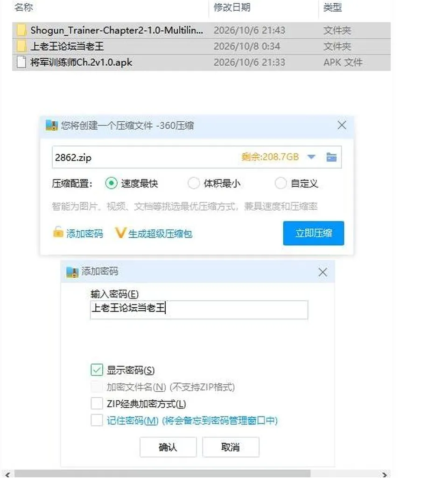The image size is (448, 478).
Task: Click the right arrow of the horizontal scrollbar
Action: (x=385, y=474)
